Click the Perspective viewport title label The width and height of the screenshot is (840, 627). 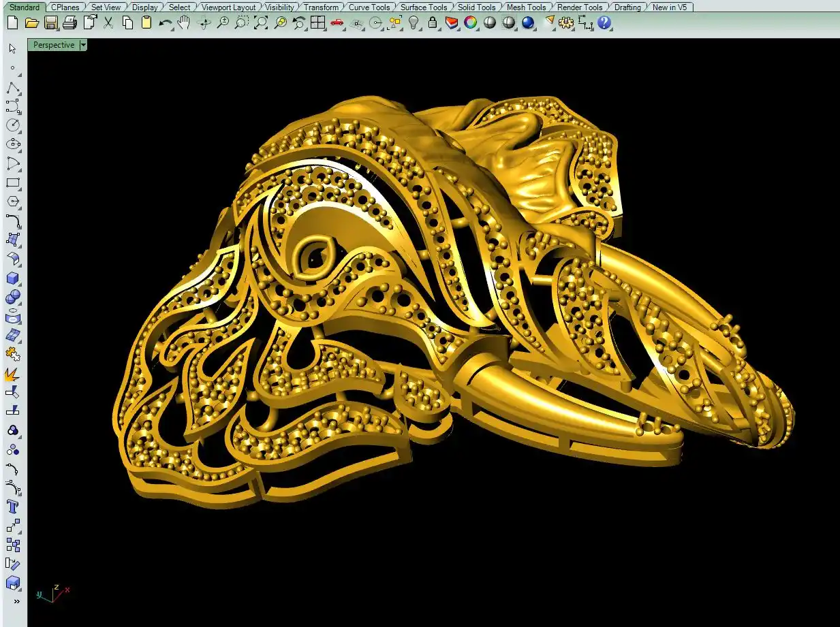pos(54,45)
